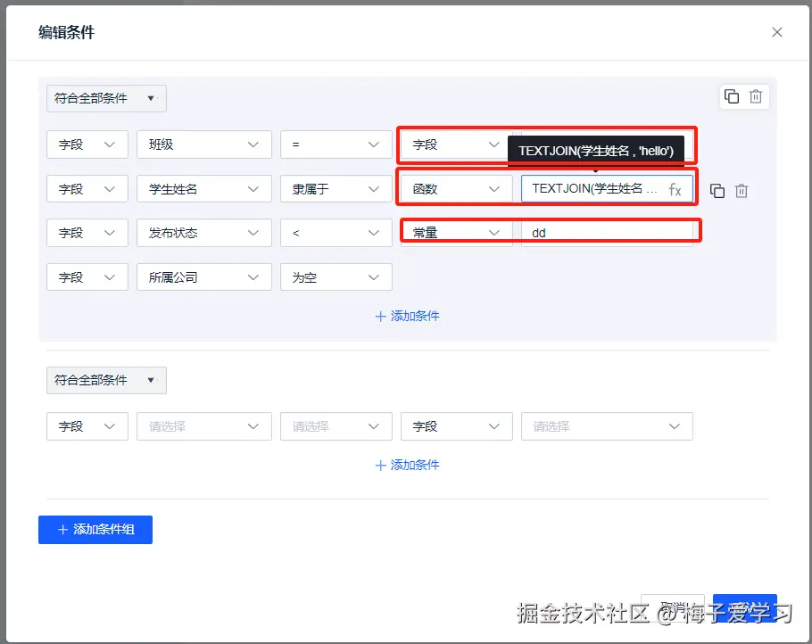Open empty 请选择 operator dropdown in second group
Viewport: 812px width, 644px height.
pos(336,426)
